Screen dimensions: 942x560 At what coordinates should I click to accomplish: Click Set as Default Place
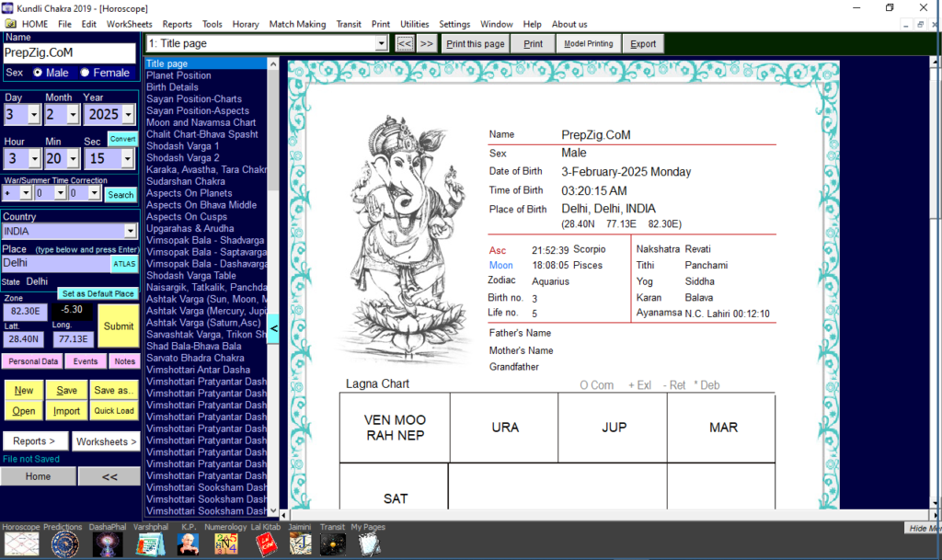(x=98, y=293)
